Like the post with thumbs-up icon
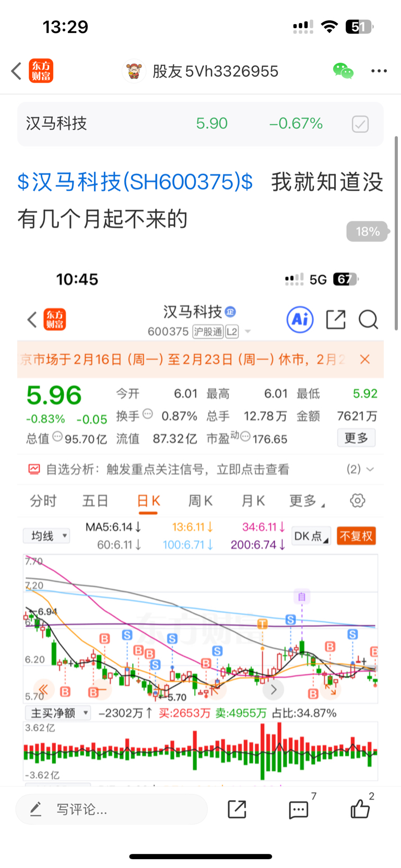This screenshot has width=401, height=868. 360,809
